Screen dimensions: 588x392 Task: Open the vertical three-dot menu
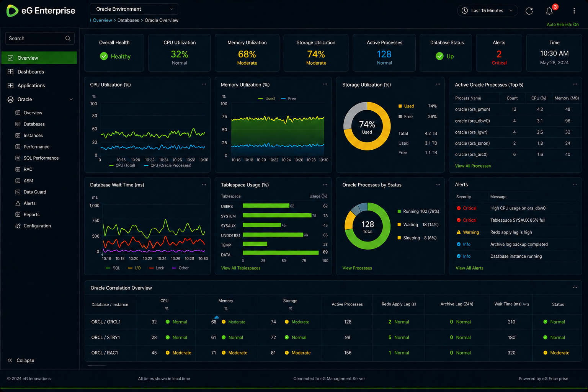tap(574, 11)
